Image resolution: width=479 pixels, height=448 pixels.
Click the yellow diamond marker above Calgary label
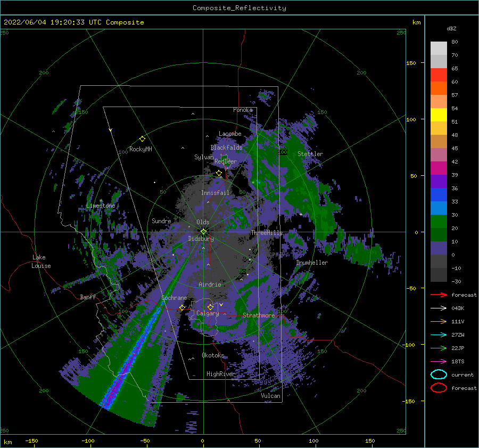pyautogui.click(x=210, y=307)
